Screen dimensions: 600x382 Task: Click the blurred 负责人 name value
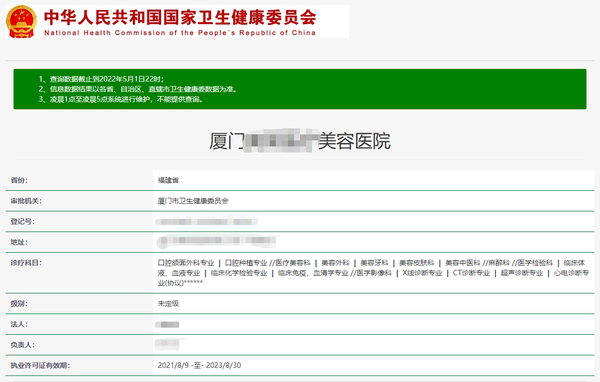point(168,344)
